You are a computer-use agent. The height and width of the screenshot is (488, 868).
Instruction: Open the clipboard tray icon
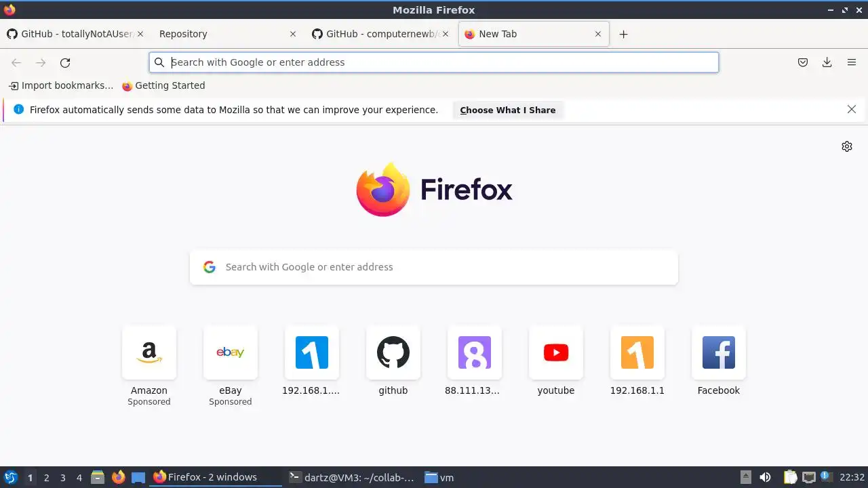click(x=790, y=478)
